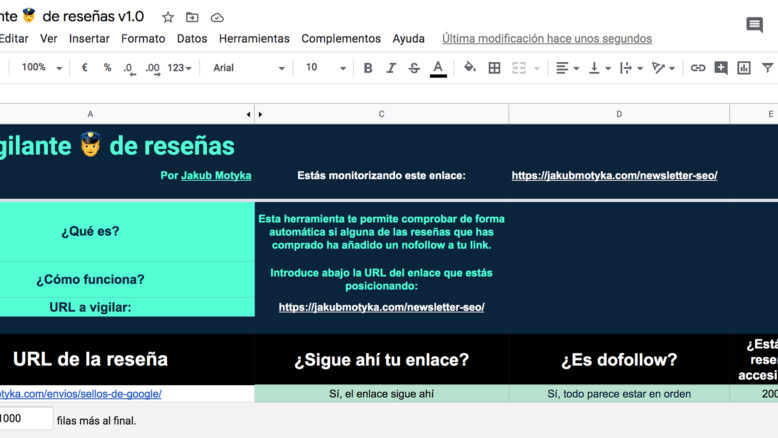Screen dimensions: 778x438
Task: Open the Datos menu
Action: [x=192, y=39]
